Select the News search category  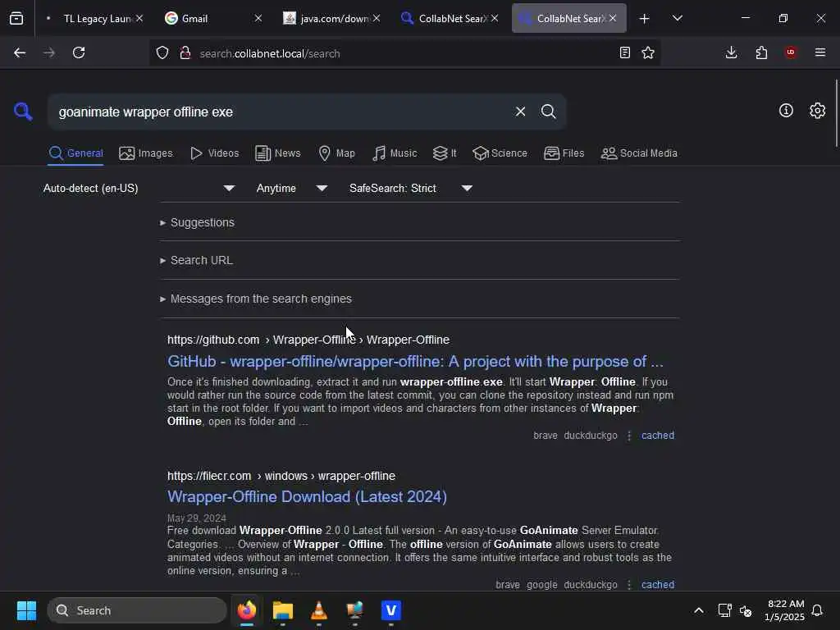[x=278, y=153]
